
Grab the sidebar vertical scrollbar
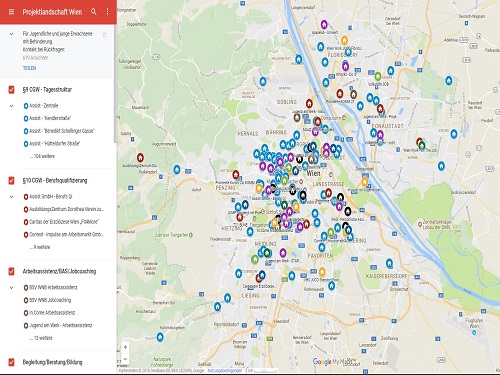click(x=115, y=83)
